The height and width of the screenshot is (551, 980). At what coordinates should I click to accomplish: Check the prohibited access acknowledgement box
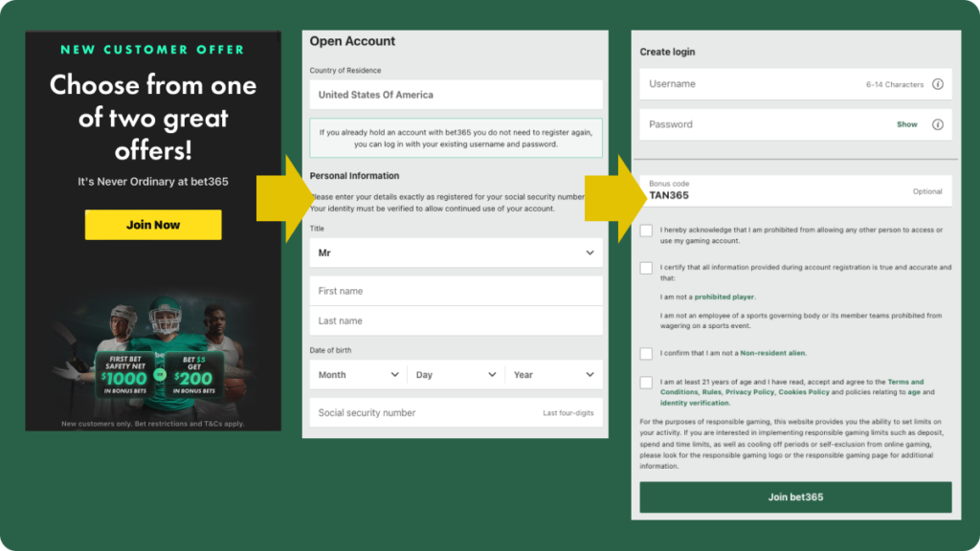click(646, 231)
